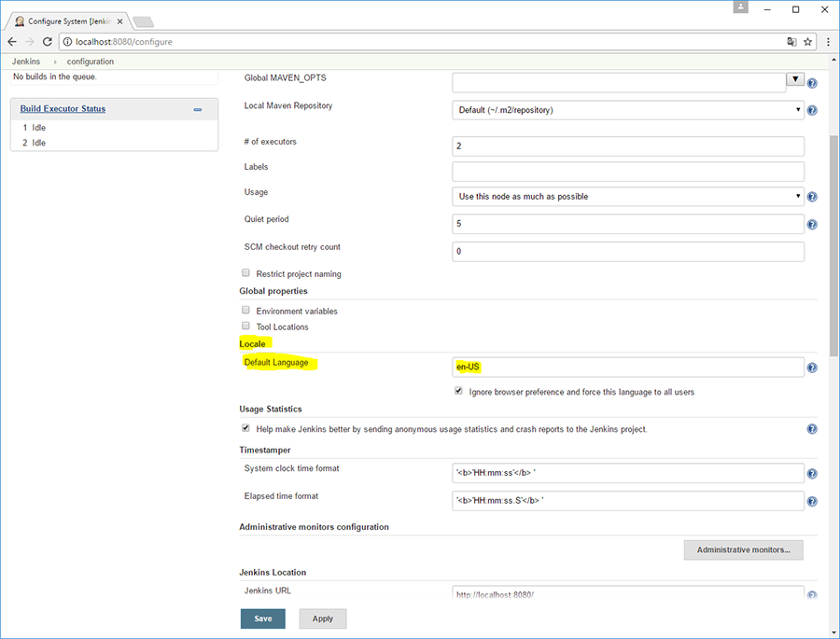The height and width of the screenshot is (639, 840).
Task: Reload the Jenkins configure page
Action: 48,42
